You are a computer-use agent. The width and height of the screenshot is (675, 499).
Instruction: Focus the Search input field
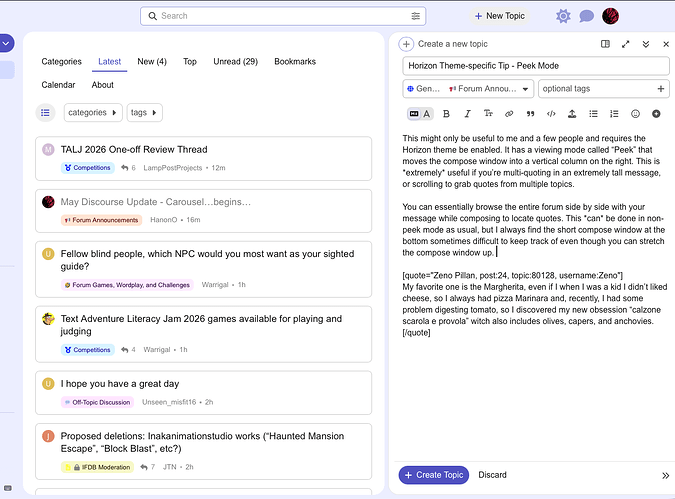tap(283, 16)
